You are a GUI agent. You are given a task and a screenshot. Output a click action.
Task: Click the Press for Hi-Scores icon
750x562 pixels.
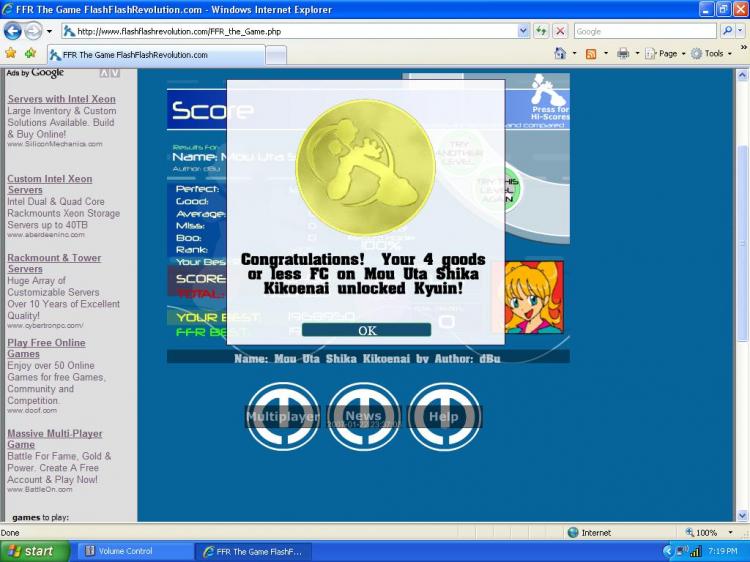pos(549,97)
